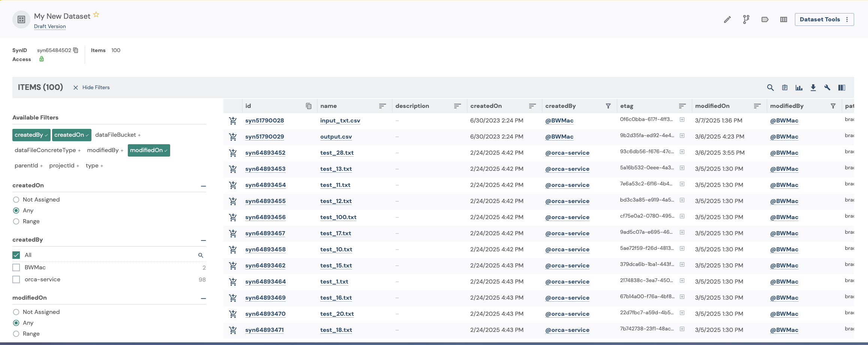Click the copy SynID icon beside syn65484502
The width and height of the screenshot is (868, 345).
click(x=75, y=50)
